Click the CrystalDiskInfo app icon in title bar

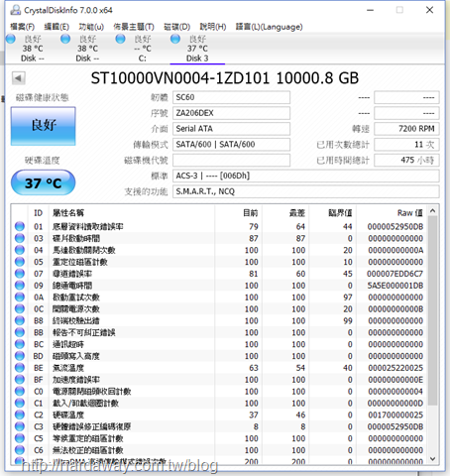tap(15, 10)
